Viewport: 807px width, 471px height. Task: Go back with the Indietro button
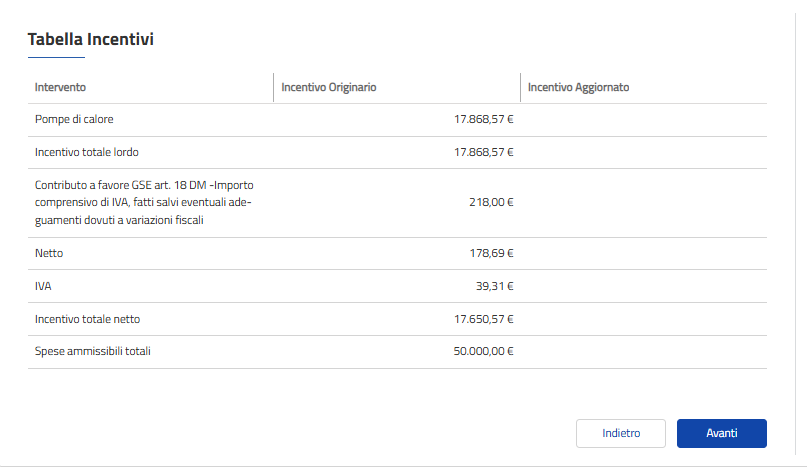[621, 433]
